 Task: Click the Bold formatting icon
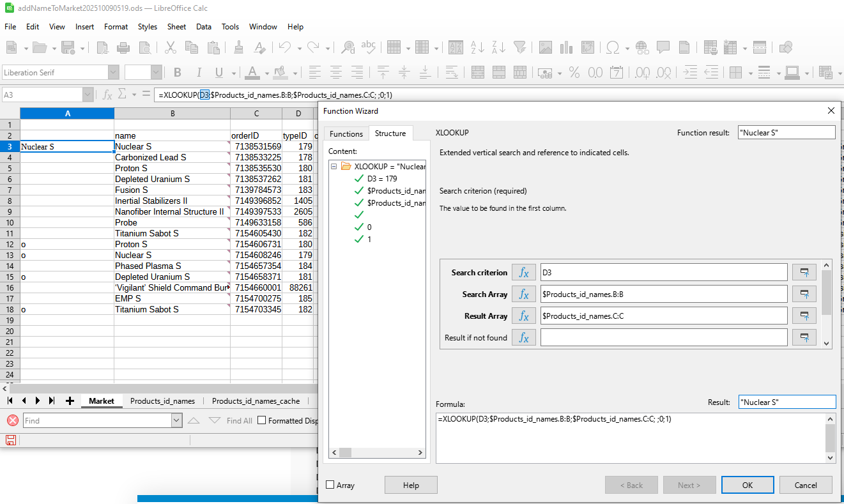(178, 73)
